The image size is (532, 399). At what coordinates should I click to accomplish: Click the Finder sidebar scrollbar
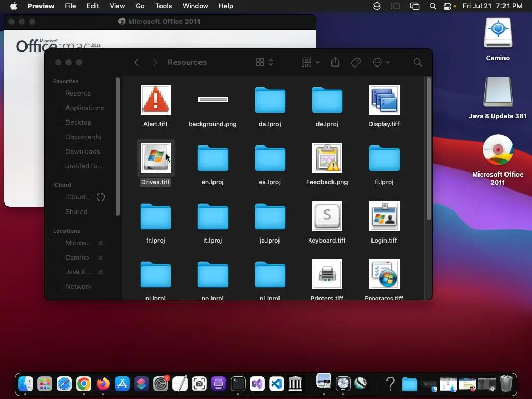click(118, 147)
